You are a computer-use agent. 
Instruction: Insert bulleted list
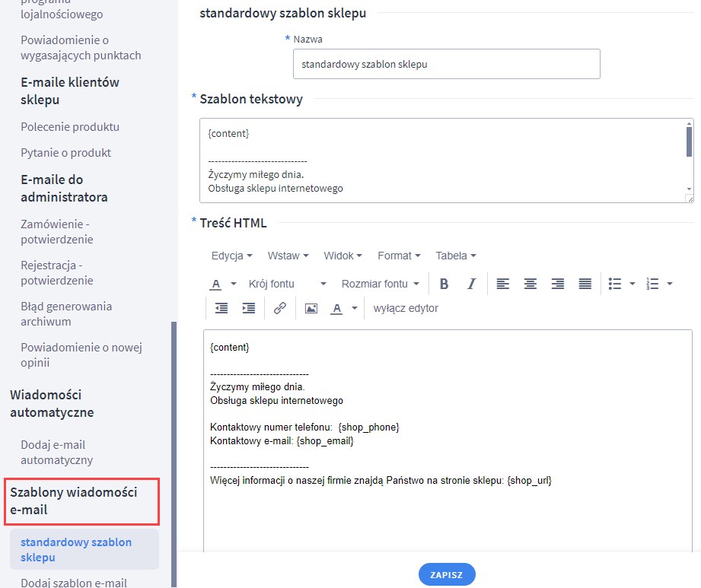[x=615, y=284]
